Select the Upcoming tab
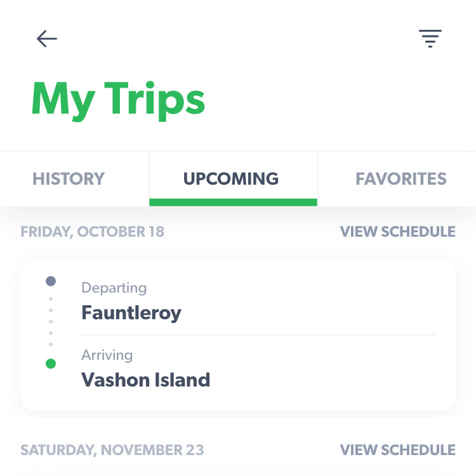This screenshot has width=476, height=476. [x=231, y=178]
